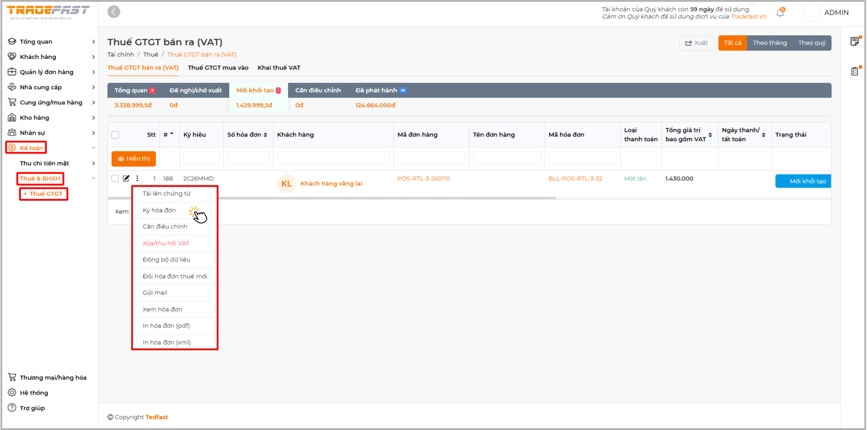Check the row 1 invoice checkbox
This screenshot has width=868, height=430.
coord(115,179)
